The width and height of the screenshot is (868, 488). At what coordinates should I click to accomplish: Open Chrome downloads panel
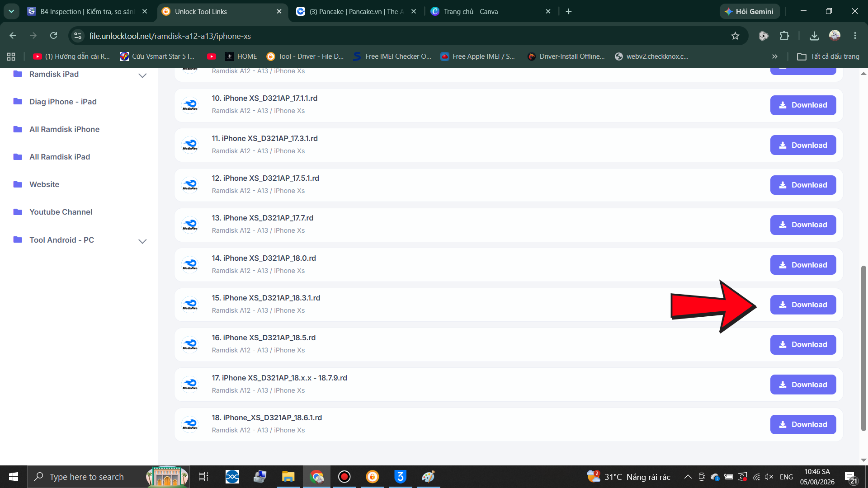pos(814,36)
